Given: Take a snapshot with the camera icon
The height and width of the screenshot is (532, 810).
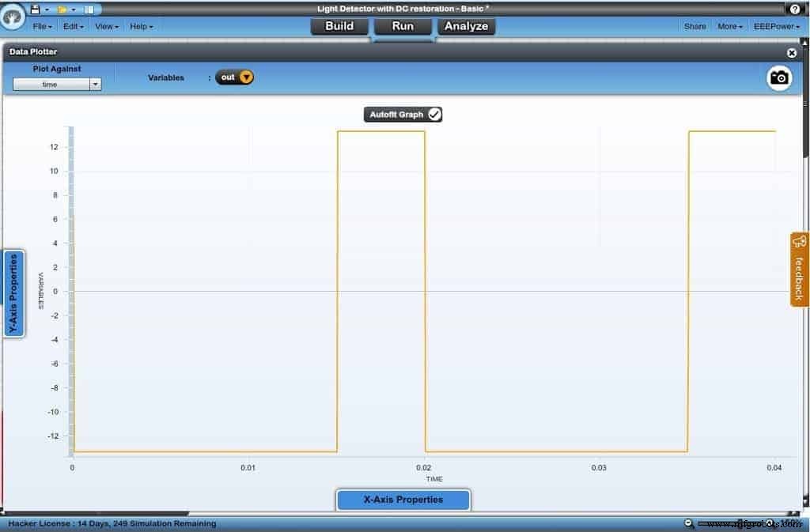Looking at the screenshot, I should tap(779, 77).
